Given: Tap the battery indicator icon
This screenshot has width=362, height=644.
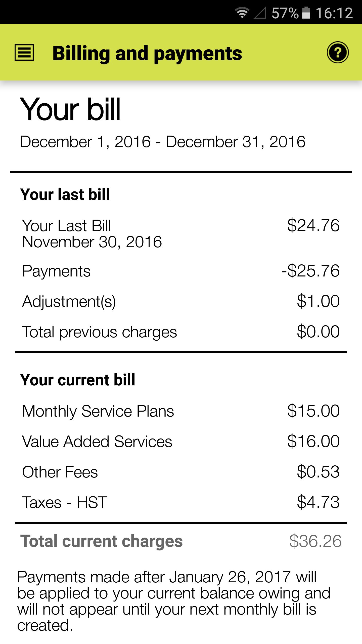Looking at the screenshot, I should [x=306, y=13].
